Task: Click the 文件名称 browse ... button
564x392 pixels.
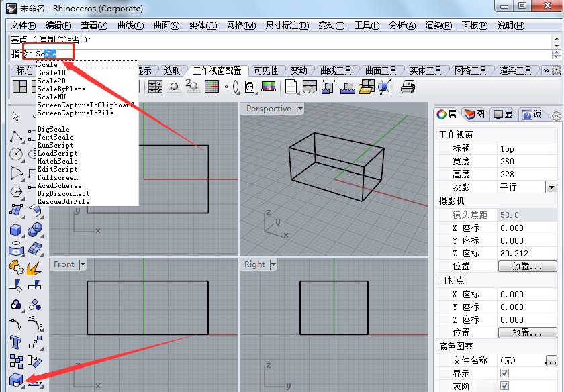Action: 551,360
